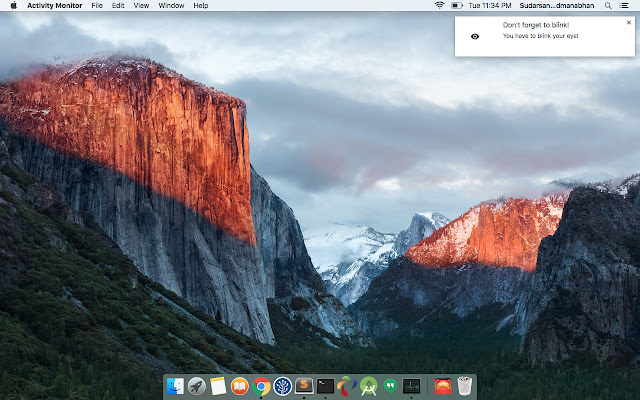
Task: Click the battery status icon
Action: [x=456, y=5]
